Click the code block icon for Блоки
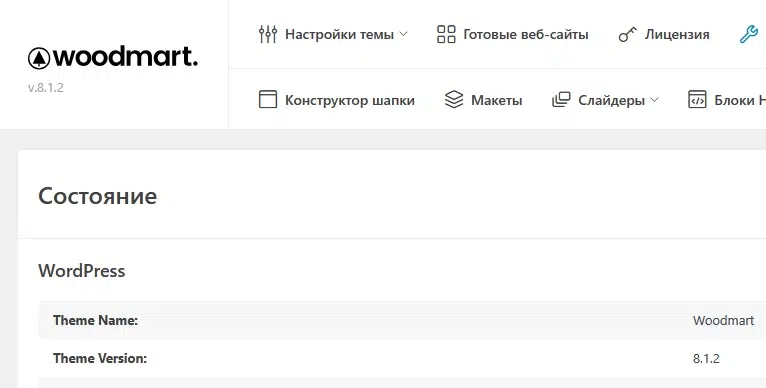 [697, 99]
